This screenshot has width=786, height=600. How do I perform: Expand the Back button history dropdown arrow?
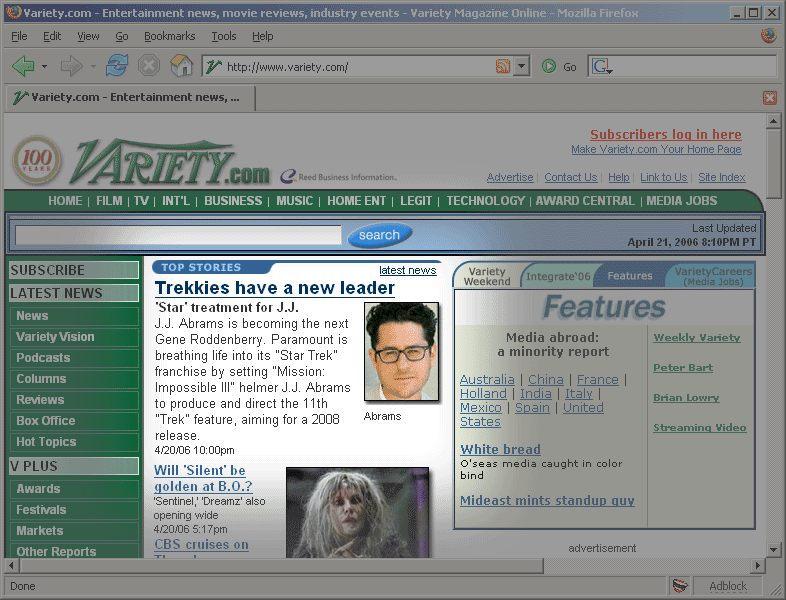point(44,67)
